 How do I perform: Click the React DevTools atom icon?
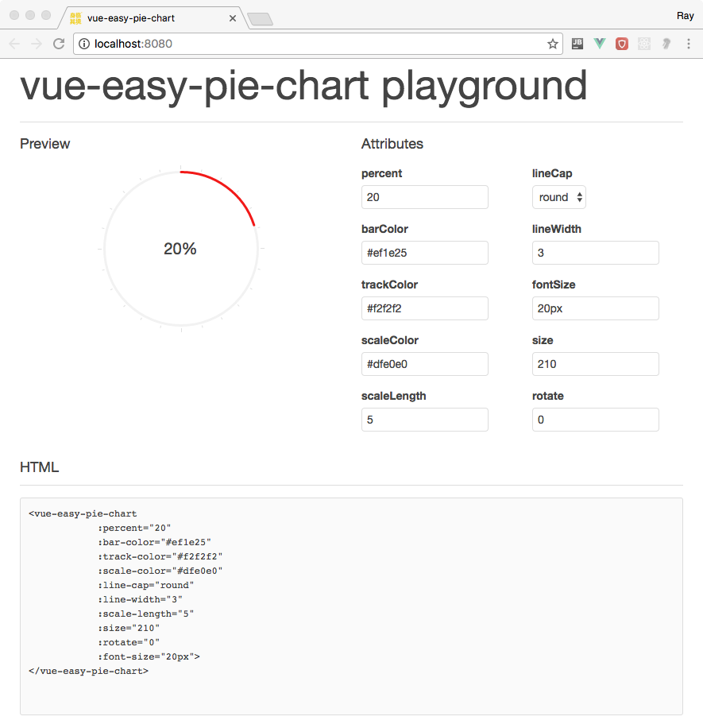pyautogui.click(x=643, y=44)
